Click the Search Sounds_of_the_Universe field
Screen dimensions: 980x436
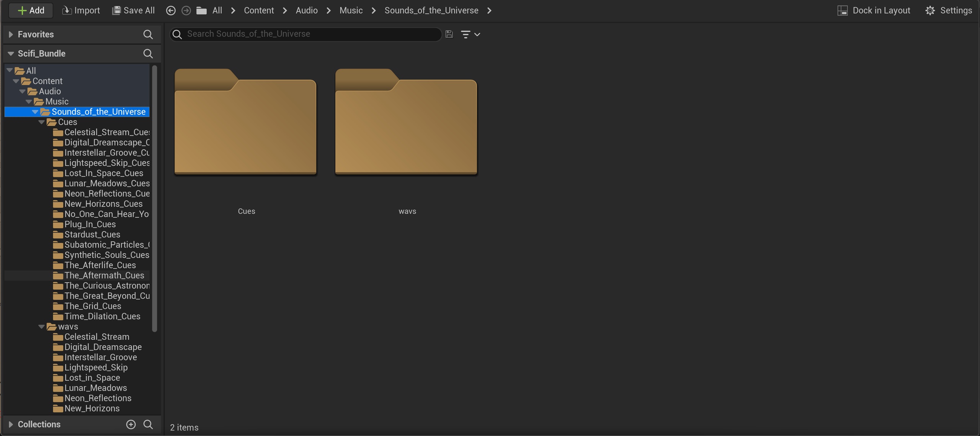[305, 34]
